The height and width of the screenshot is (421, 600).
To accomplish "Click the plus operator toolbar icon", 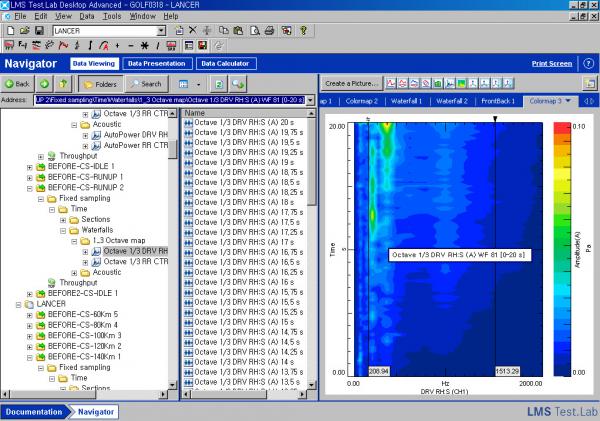I will [x=117, y=46].
